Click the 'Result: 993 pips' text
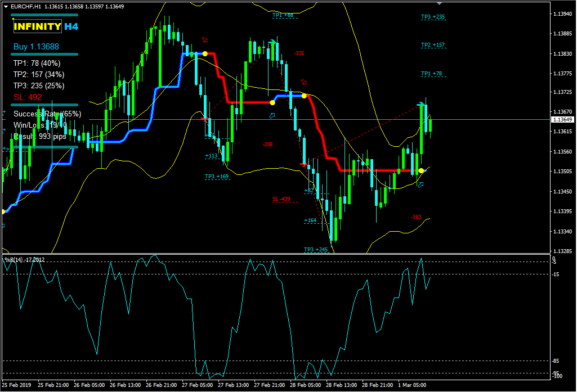Viewport: 577px width, 392px height. click(40, 137)
